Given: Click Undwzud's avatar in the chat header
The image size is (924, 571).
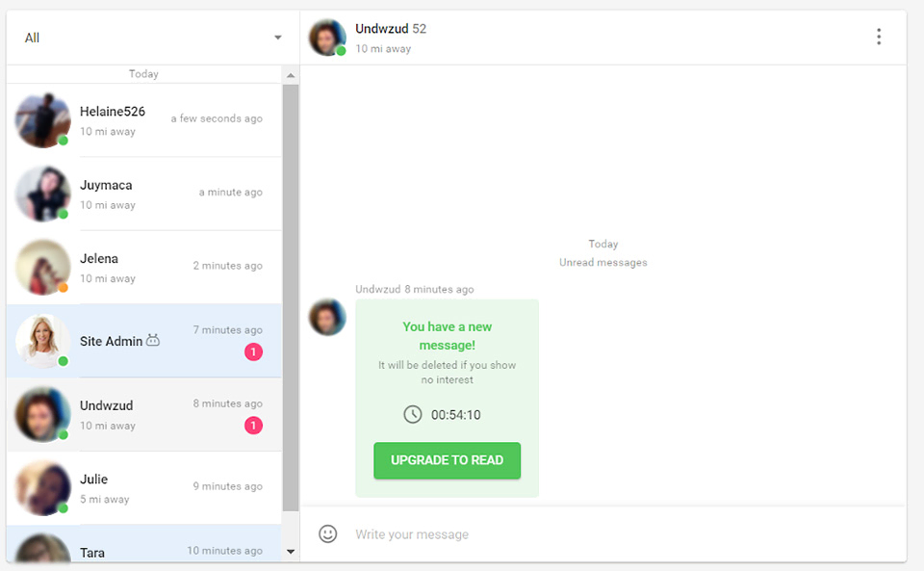Looking at the screenshot, I should pyautogui.click(x=327, y=37).
